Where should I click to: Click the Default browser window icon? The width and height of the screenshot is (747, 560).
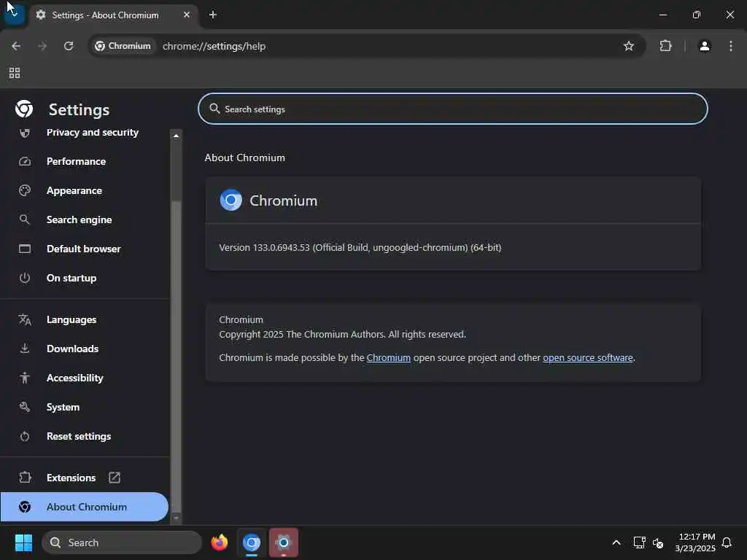click(x=25, y=249)
